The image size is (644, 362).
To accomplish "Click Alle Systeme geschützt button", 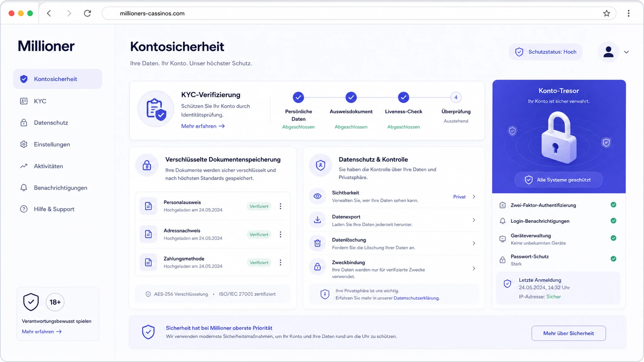I will coord(558,180).
